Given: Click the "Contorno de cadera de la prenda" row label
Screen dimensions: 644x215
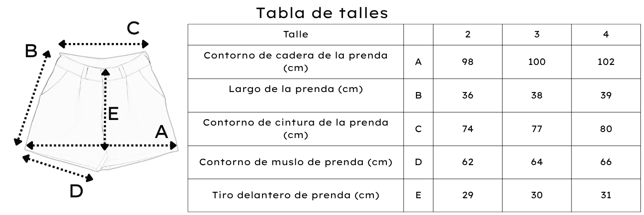Looking at the screenshot, I should [296, 61].
